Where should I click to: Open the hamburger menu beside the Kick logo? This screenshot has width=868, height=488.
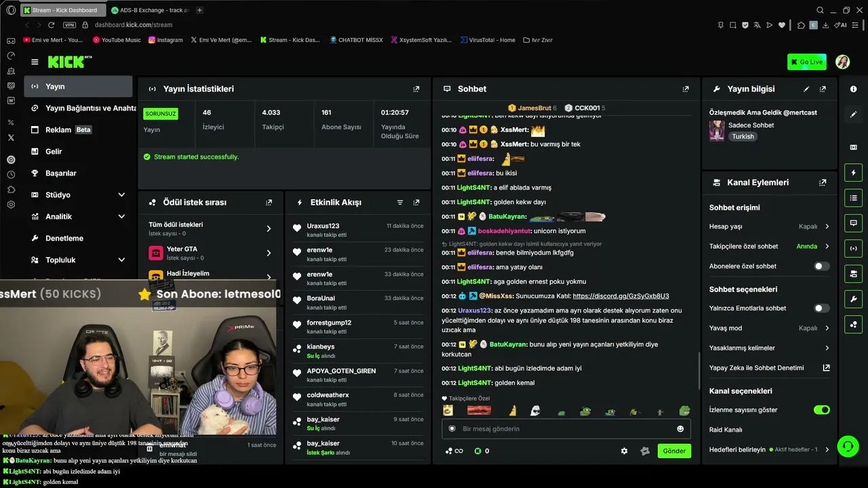pyautogui.click(x=35, y=62)
